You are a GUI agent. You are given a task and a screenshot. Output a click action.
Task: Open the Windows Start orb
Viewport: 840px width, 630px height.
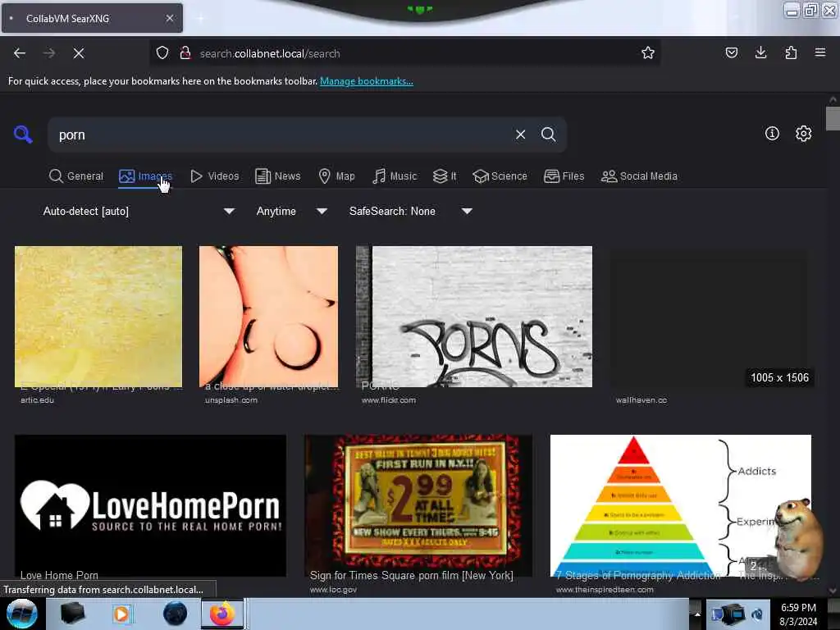click(21, 614)
